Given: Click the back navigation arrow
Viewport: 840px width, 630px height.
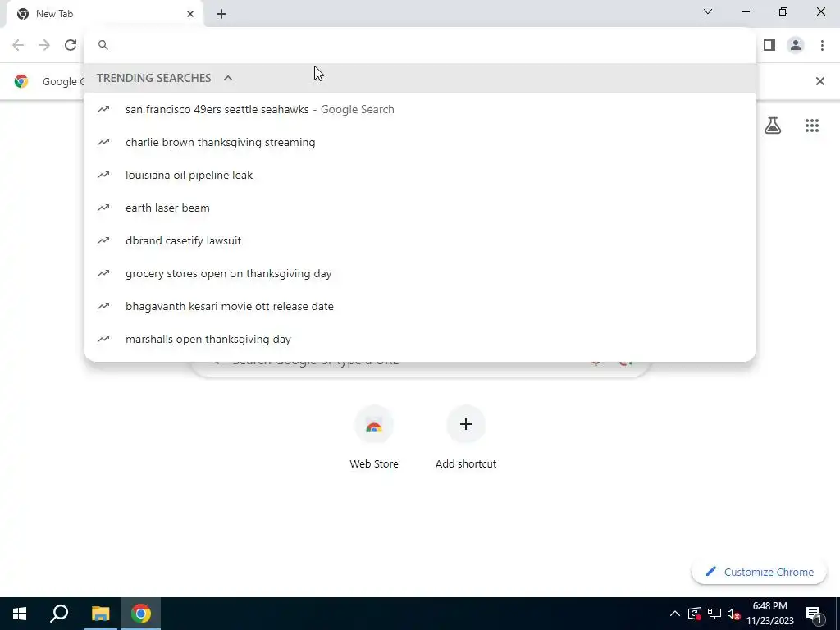Looking at the screenshot, I should 18,45.
